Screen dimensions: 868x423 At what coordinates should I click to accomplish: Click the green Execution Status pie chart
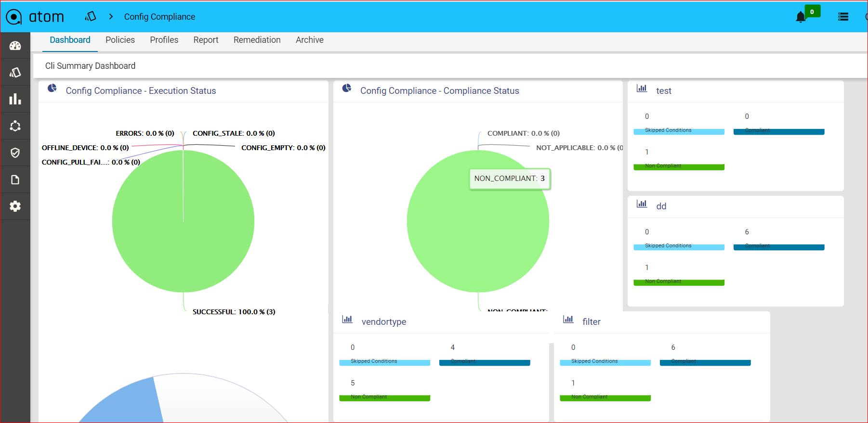[x=183, y=221]
